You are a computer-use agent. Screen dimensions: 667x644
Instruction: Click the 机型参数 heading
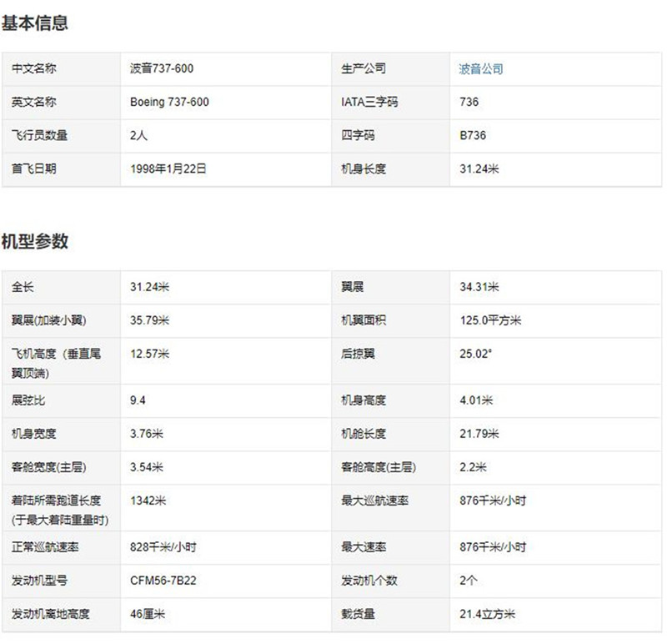pyautogui.click(x=35, y=241)
